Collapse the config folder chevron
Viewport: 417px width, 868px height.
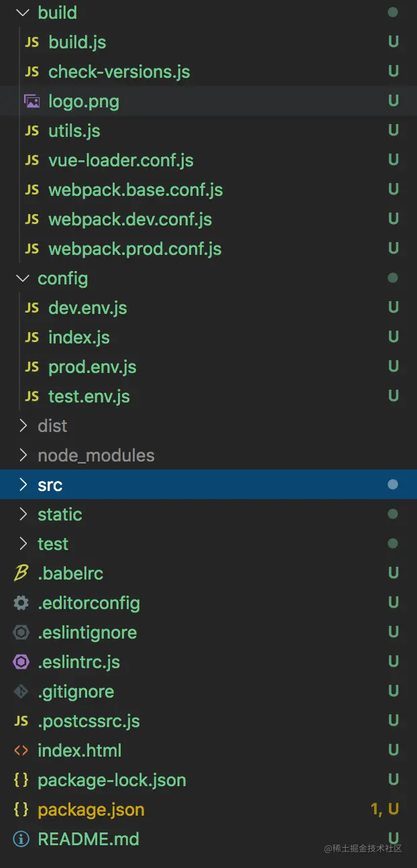click(x=23, y=278)
